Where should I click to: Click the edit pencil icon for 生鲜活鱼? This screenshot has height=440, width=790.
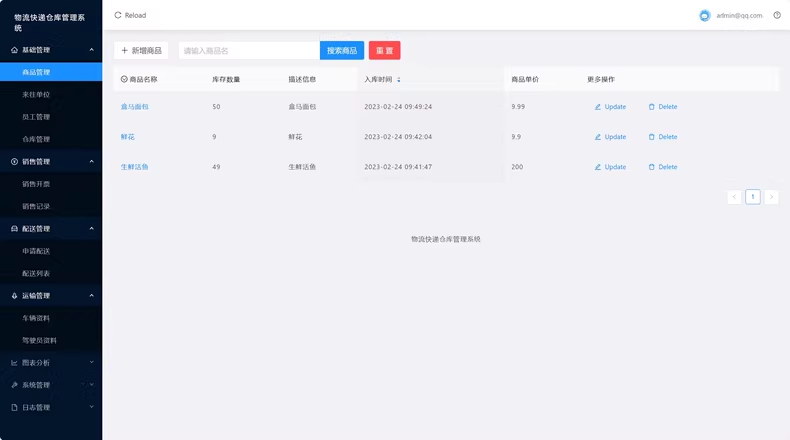(x=598, y=167)
